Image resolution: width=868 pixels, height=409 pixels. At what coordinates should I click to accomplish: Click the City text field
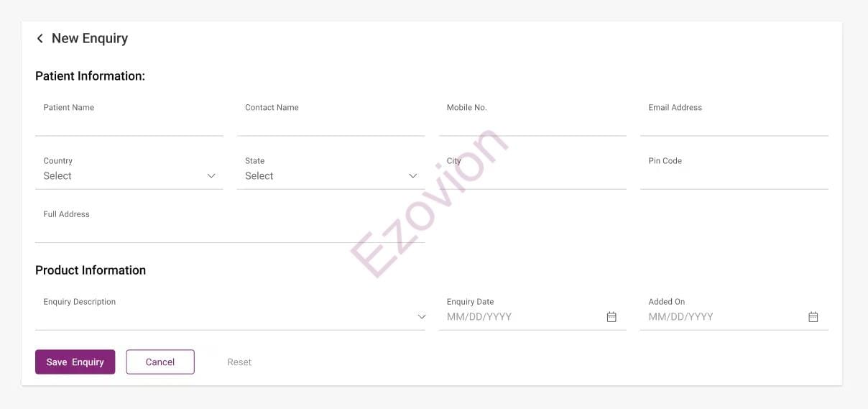[x=532, y=177]
